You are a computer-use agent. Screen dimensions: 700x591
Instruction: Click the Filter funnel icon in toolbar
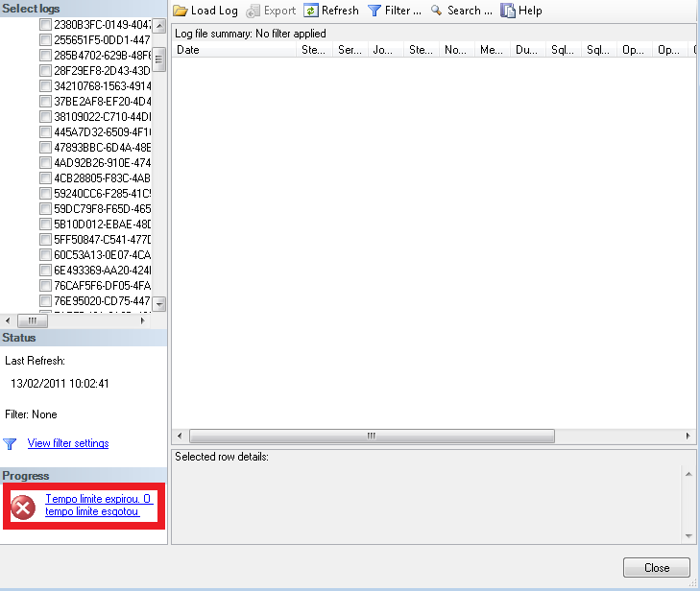374,11
